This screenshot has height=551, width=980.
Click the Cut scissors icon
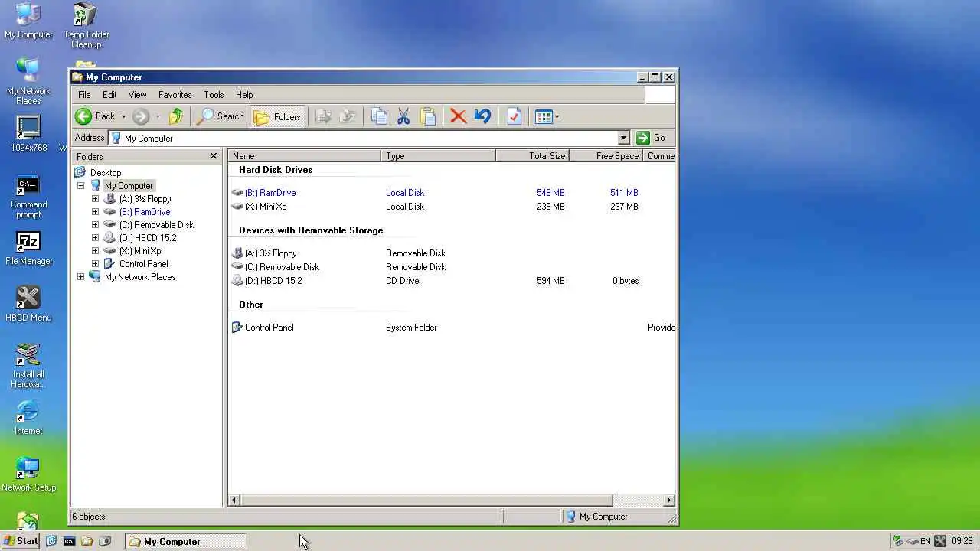pos(403,116)
